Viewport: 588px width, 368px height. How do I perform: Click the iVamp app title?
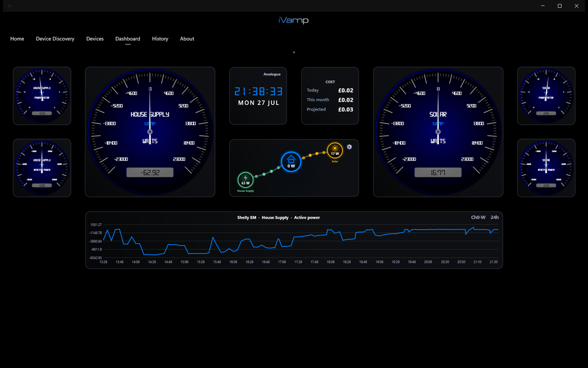pyautogui.click(x=294, y=20)
